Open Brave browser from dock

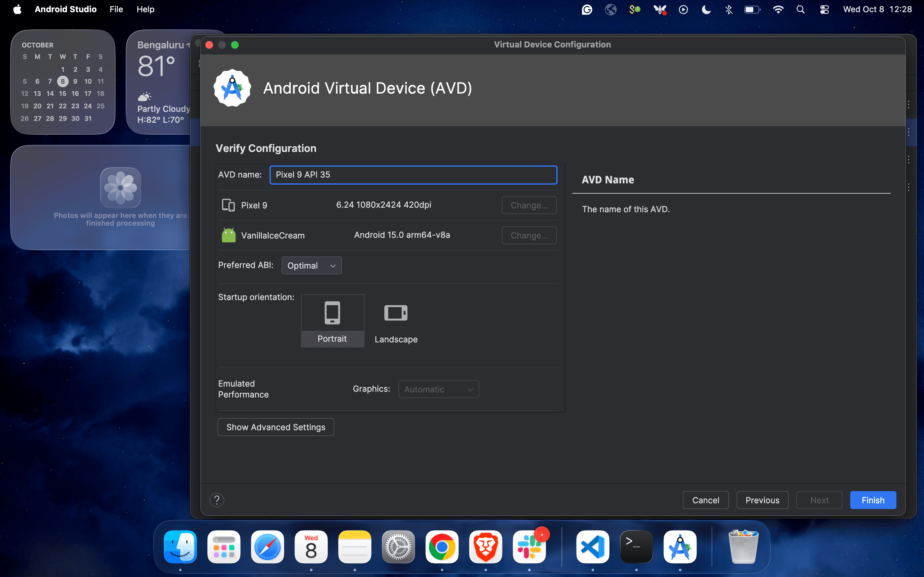485,547
